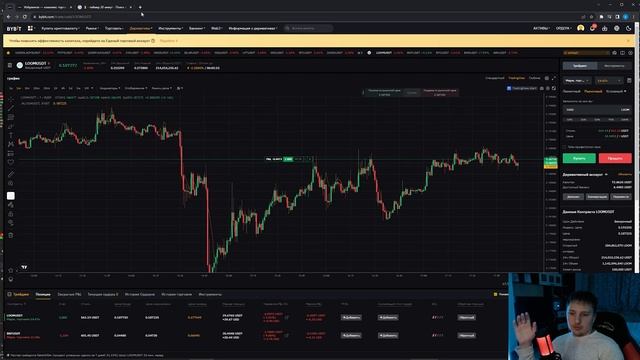Open the Отображение dropdown

pos(136,88)
